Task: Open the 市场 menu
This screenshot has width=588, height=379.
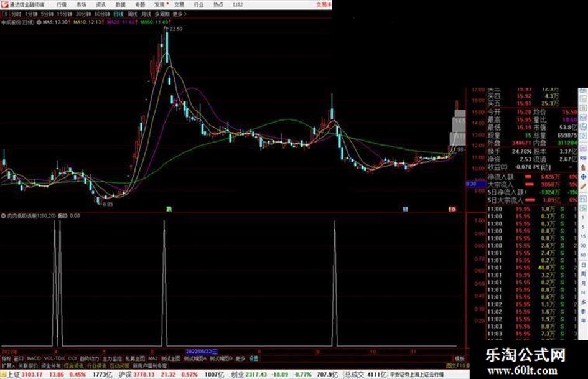Action: coord(81,4)
